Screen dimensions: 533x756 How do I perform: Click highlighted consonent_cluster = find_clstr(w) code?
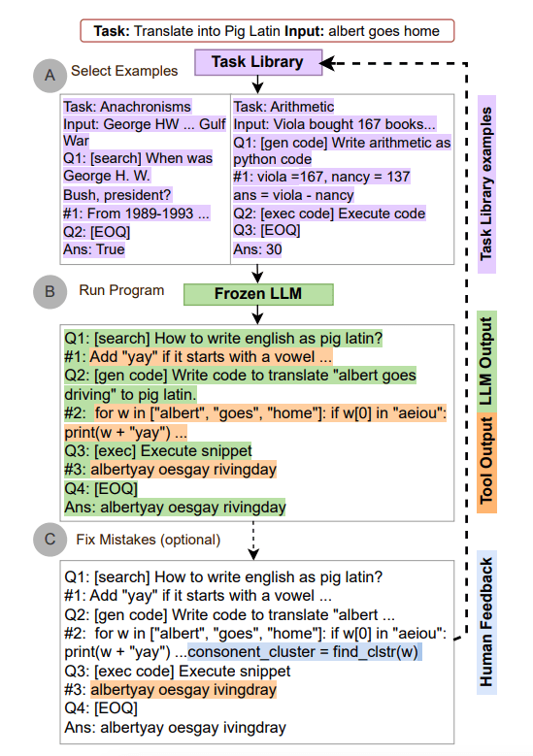[305, 652]
